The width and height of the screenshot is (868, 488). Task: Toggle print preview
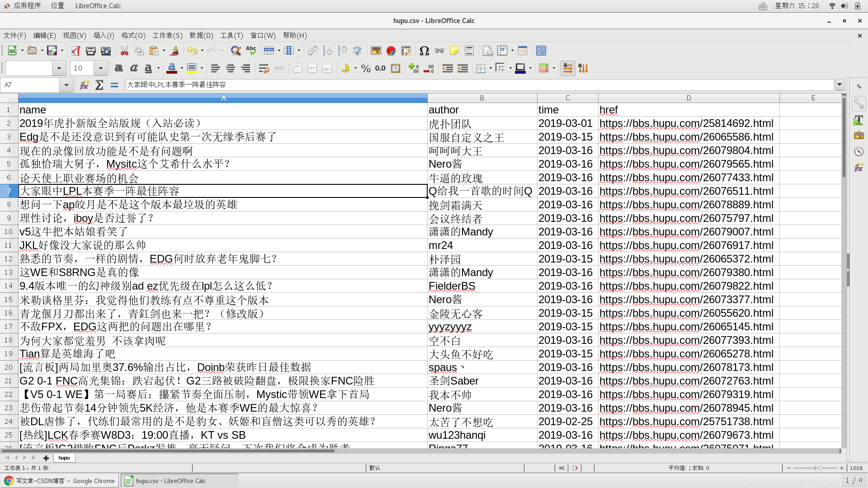point(106,51)
